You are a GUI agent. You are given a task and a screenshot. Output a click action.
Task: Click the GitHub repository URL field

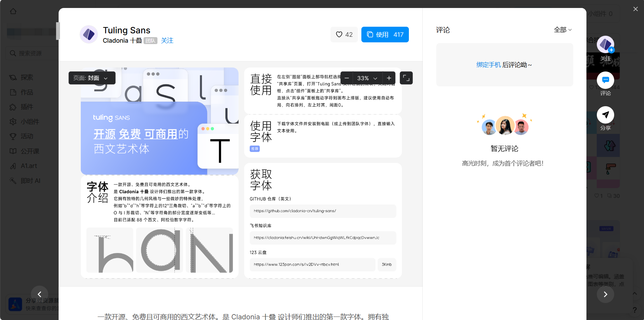pos(323,211)
